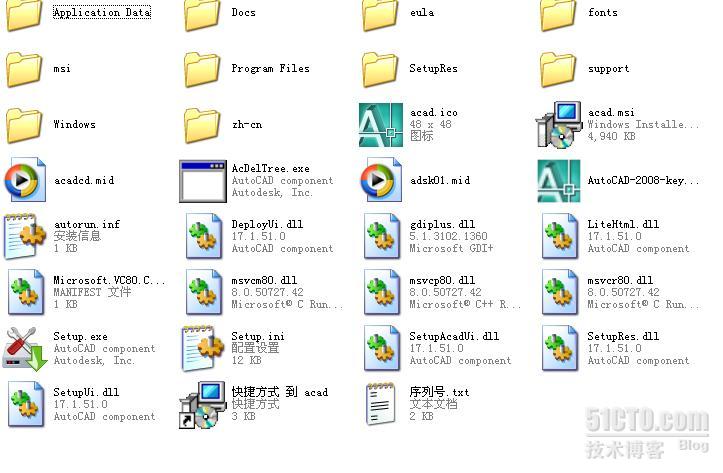723x473 pixels.
Task: Click the file name "adsk01.mid"
Action: tap(440, 180)
